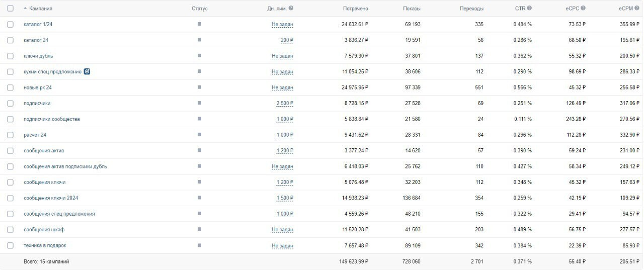Screen dimensions: 644x270
Task: Click status icon for техника в подарок
Action: 199,245
